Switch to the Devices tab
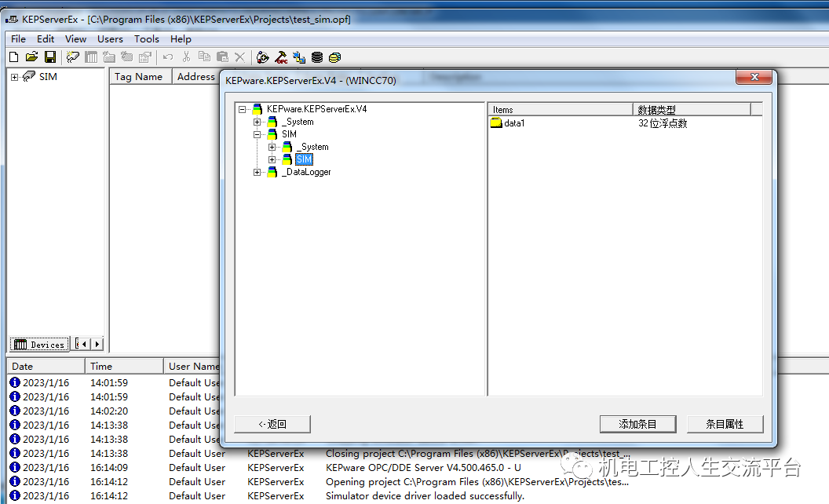The width and height of the screenshot is (829, 504). point(40,345)
